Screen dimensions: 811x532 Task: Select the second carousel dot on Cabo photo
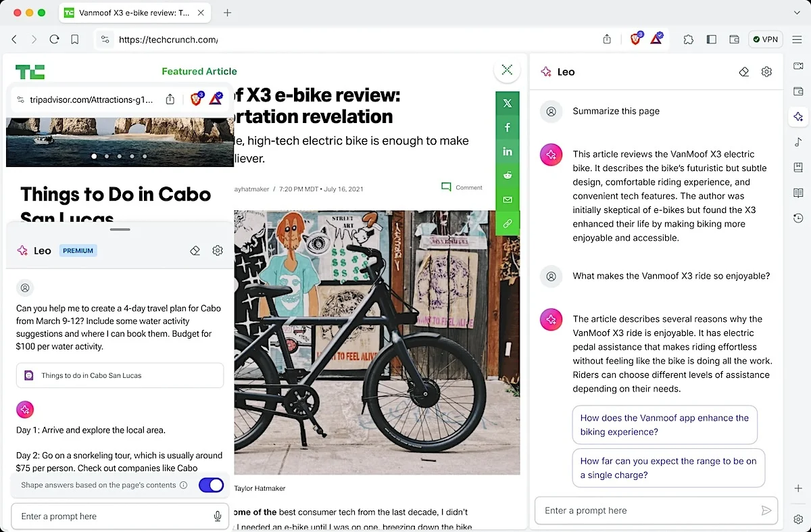coord(107,156)
